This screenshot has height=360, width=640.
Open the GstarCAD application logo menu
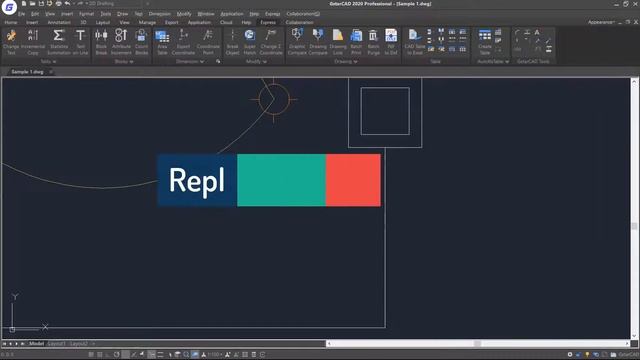tap(9, 7)
